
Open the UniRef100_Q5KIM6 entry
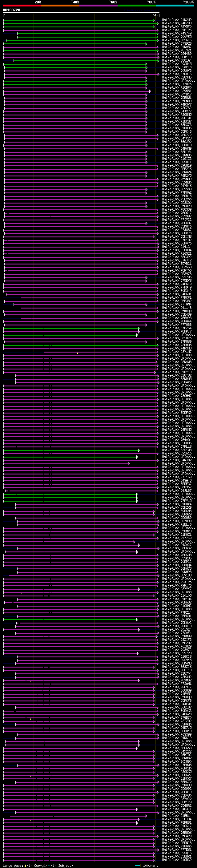pyautogui.click(x=177, y=236)
